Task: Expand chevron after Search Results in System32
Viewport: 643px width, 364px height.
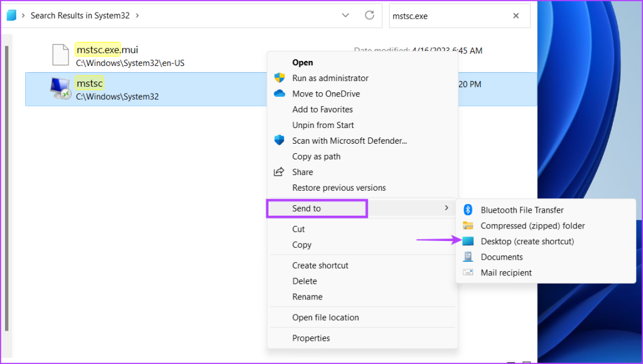Action: (x=138, y=16)
